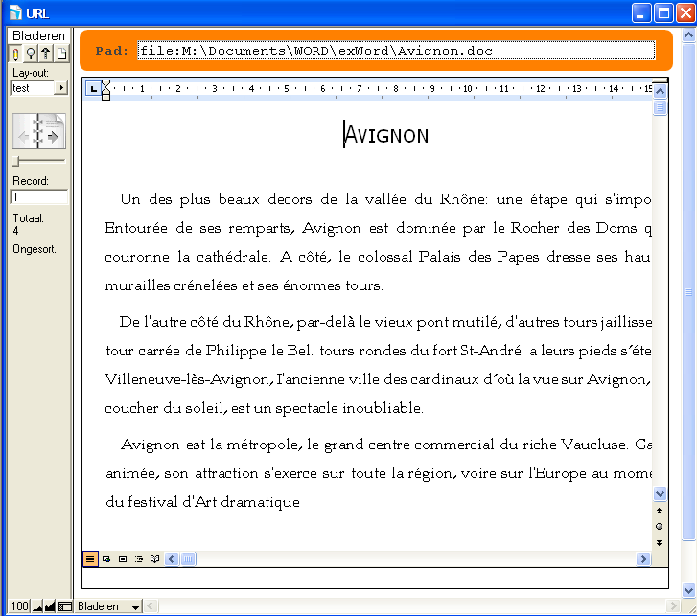Click text 'coucher du soleil, est un spectacle inoubliable.'

click(264, 408)
